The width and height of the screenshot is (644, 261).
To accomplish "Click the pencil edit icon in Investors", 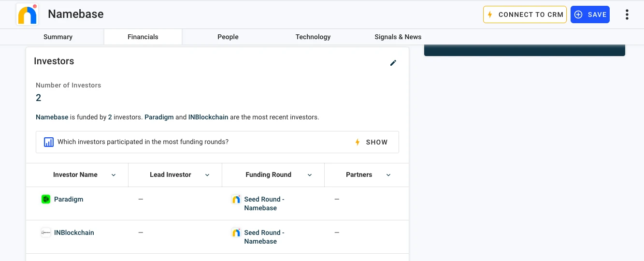I will [x=393, y=63].
